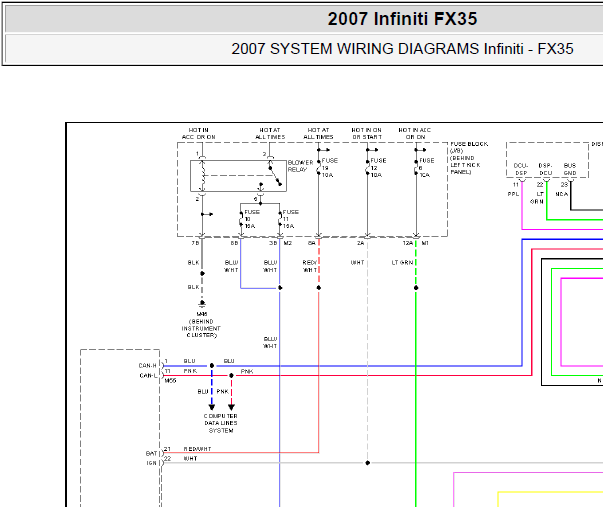603x507 pixels.
Task: Select the "BLOWER RELAY" label
Action: coord(301,166)
